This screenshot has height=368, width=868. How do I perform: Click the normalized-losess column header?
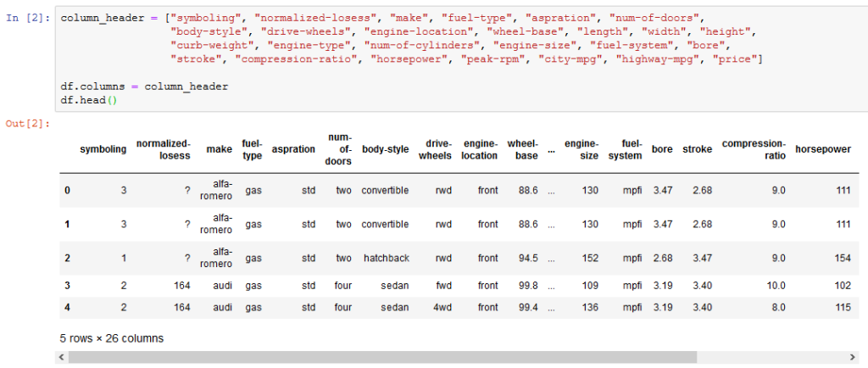[164, 149]
